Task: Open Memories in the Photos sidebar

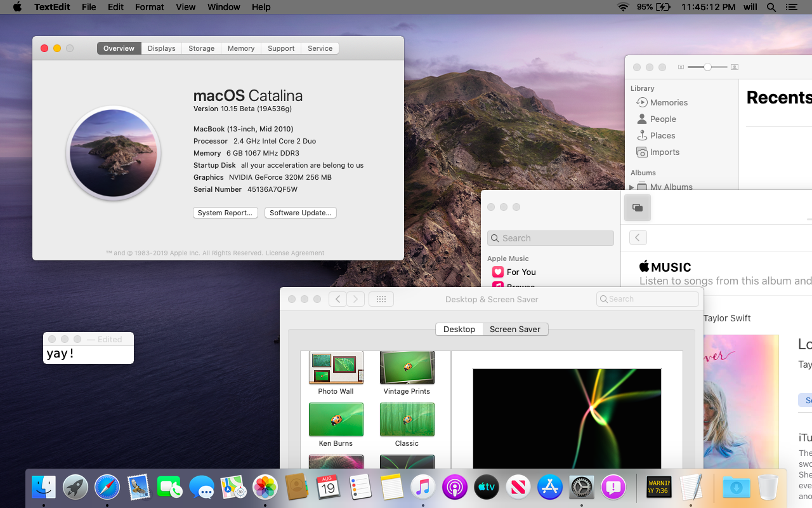Action: click(662, 102)
